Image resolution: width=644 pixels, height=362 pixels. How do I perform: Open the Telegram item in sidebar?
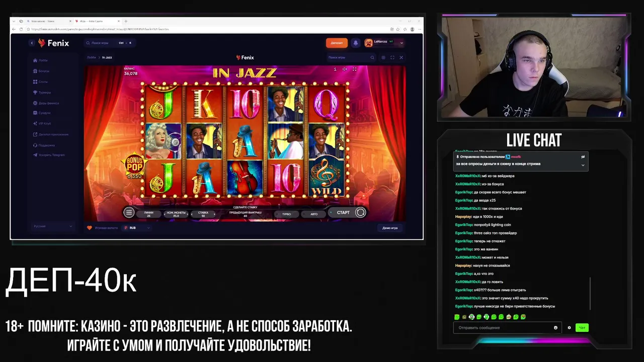49,155
